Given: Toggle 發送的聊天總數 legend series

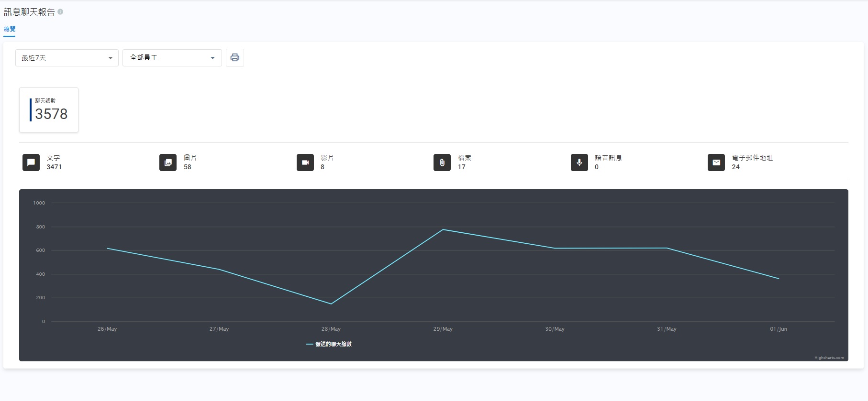Looking at the screenshot, I should tap(329, 344).
